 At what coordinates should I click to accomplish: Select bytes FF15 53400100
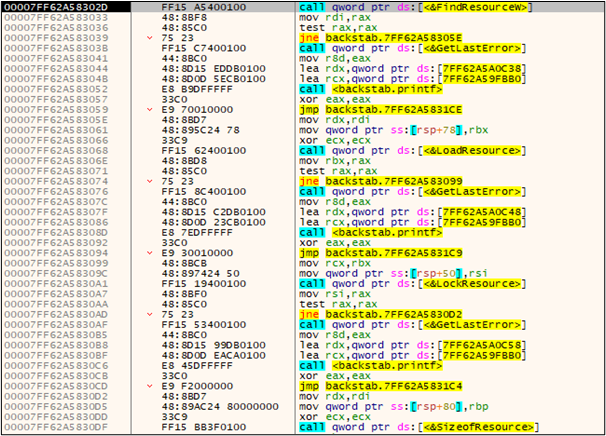tap(204, 325)
